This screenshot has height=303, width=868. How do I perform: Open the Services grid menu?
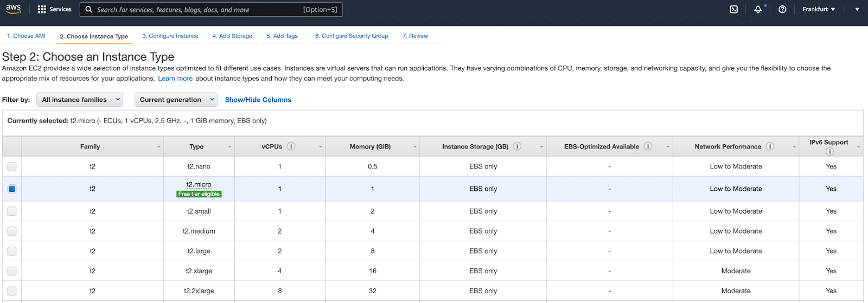[x=54, y=9]
